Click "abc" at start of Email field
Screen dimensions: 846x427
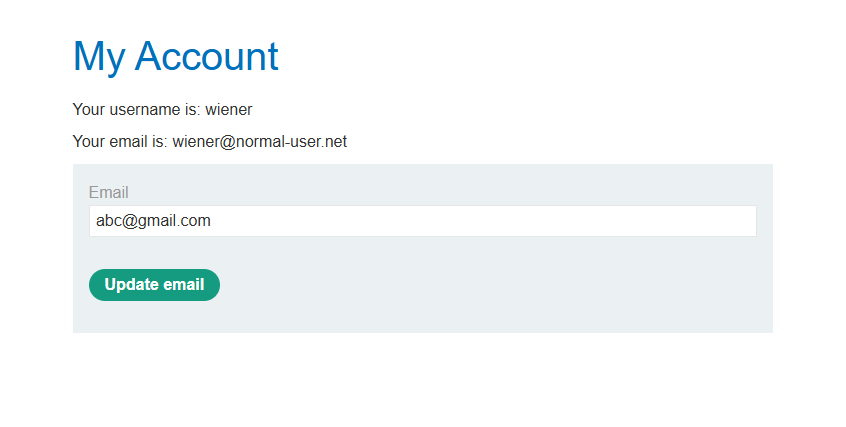tap(108, 221)
